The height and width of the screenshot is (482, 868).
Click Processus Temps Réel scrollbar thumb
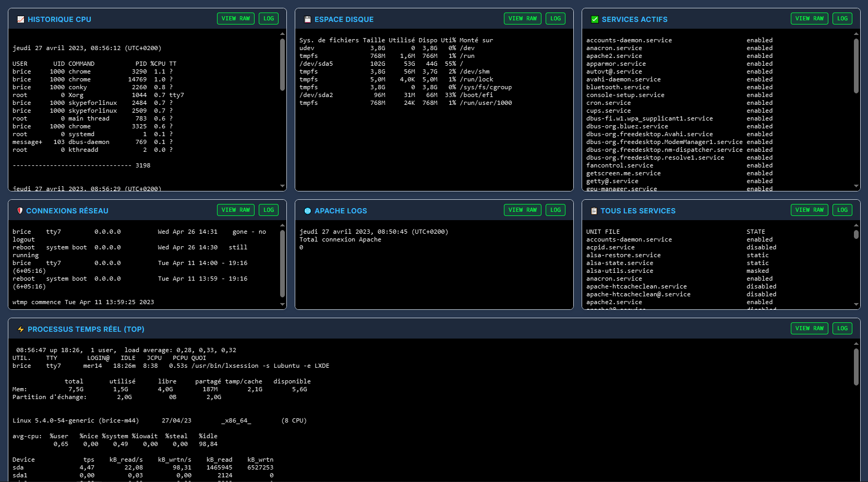tap(856, 367)
